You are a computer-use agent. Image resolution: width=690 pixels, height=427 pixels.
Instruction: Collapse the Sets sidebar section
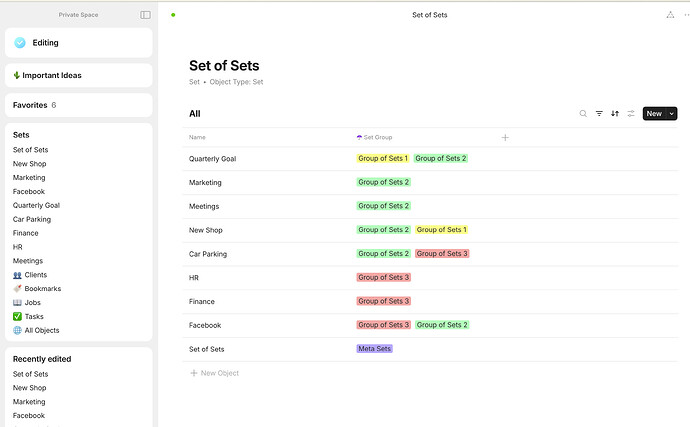point(21,135)
